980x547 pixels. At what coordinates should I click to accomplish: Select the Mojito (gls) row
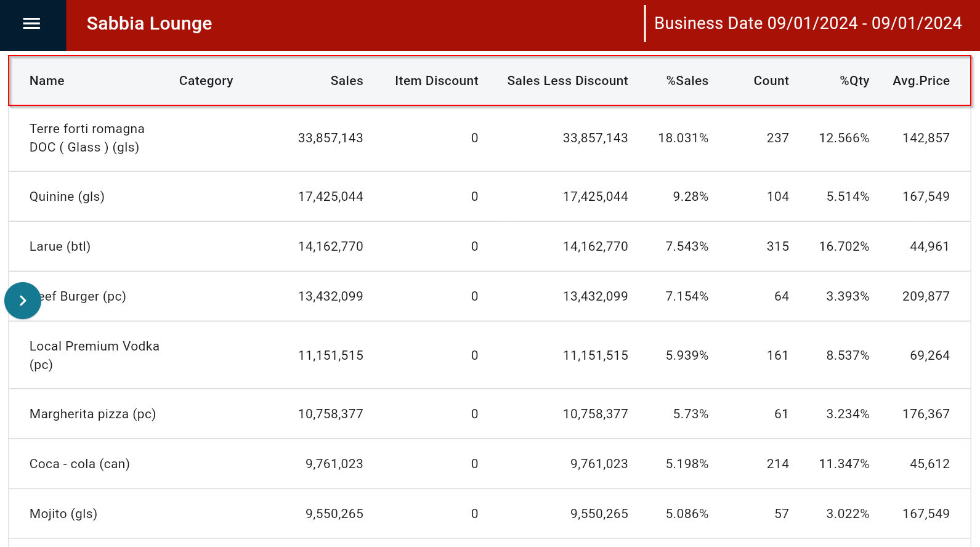pyautogui.click(x=63, y=514)
